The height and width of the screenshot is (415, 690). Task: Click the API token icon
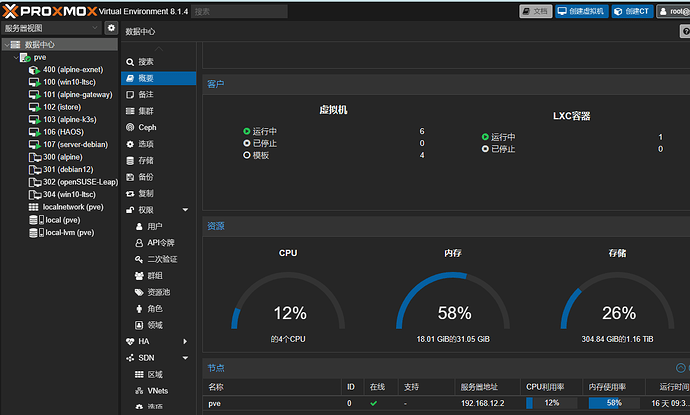point(139,243)
